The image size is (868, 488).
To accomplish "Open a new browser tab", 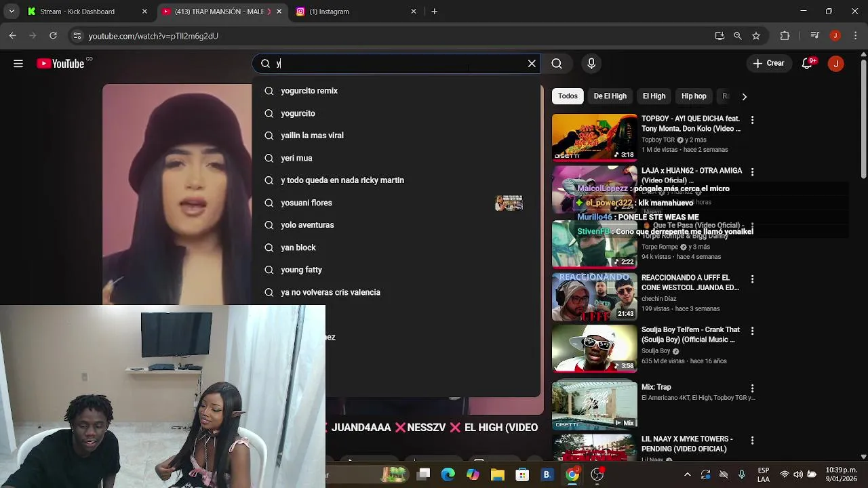I will pyautogui.click(x=434, y=12).
